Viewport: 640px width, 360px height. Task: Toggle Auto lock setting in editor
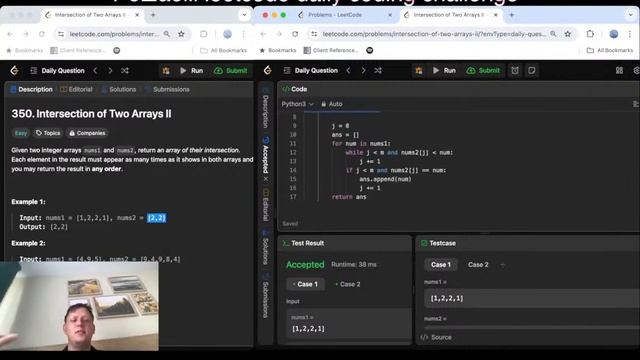(331, 104)
